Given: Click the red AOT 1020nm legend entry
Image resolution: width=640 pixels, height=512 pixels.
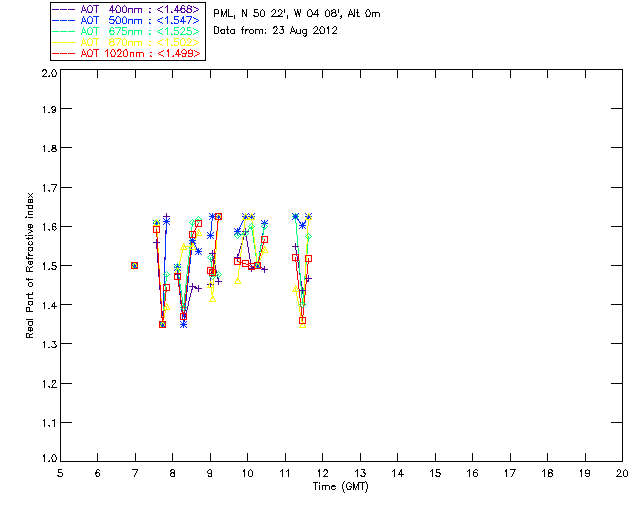Looking at the screenshot, I should pyautogui.click(x=126, y=53).
